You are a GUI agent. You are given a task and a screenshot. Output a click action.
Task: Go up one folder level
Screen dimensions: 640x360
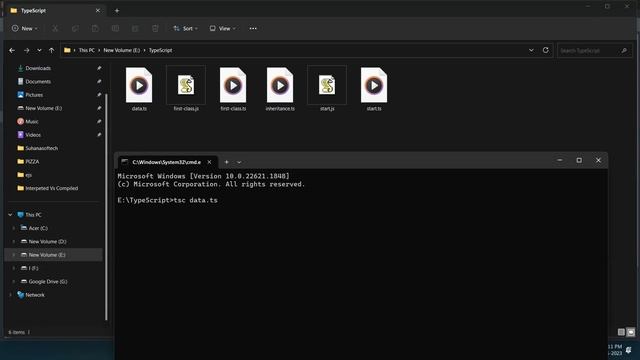(x=51, y=50)
